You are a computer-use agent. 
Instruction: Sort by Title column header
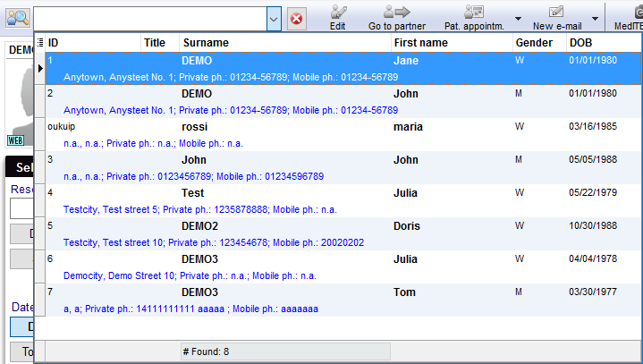pos(160,43)
